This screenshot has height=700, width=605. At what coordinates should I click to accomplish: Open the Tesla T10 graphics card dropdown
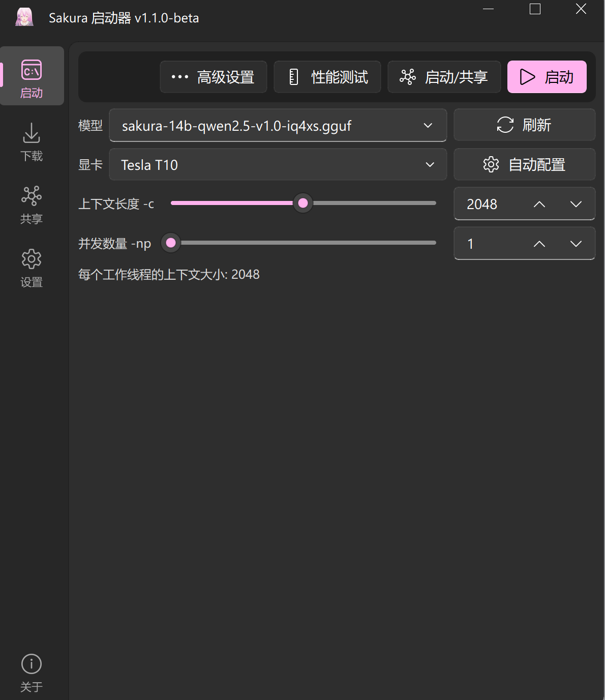(278, 164)
